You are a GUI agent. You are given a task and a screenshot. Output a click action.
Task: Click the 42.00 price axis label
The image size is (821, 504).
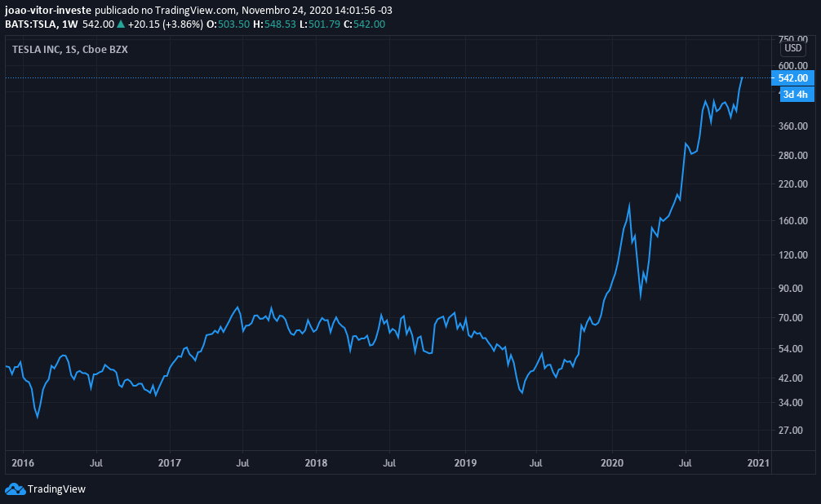click(x=791, y=378)
